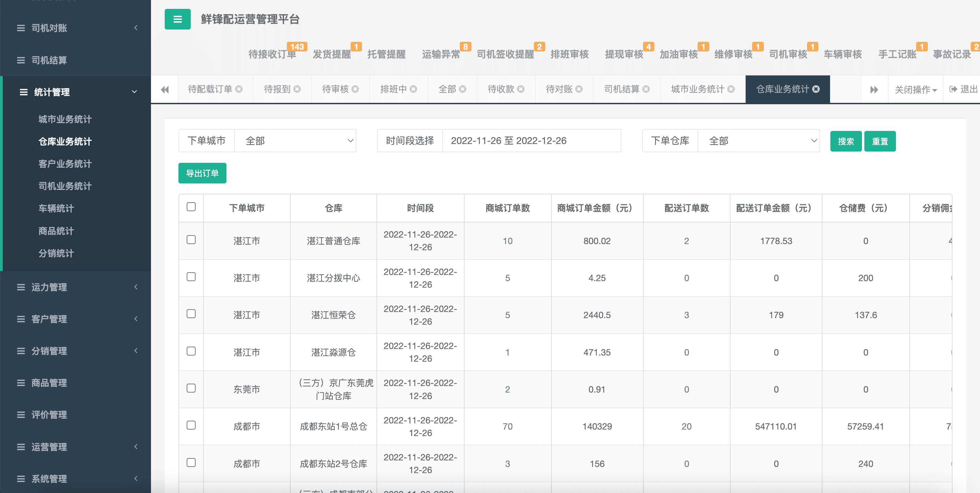Click menu icon beside 系统管理

pos(21,479)
